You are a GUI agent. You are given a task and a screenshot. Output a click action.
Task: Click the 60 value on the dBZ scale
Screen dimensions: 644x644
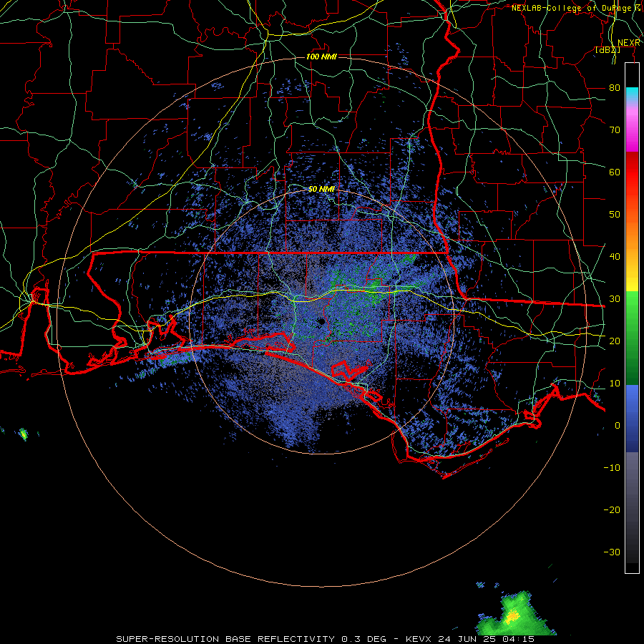[615, 172]
